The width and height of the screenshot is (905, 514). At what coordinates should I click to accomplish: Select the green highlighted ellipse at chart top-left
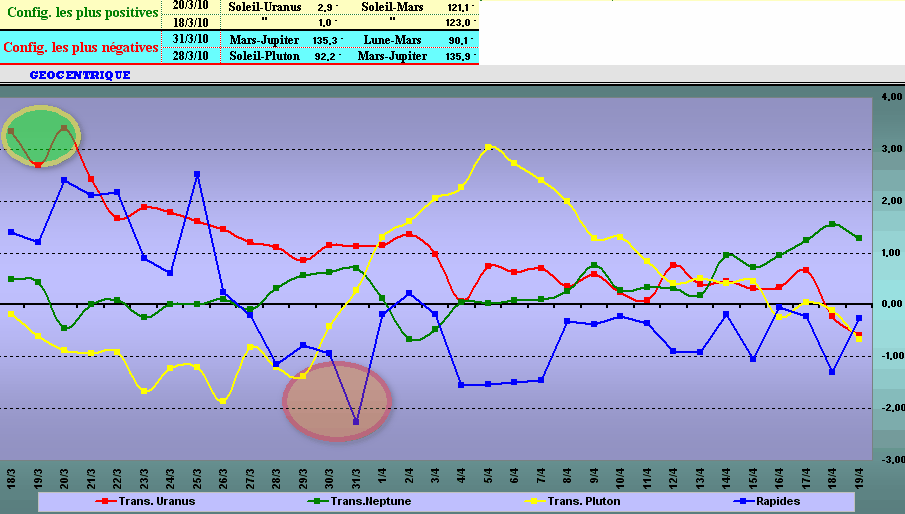pos(41,137)
